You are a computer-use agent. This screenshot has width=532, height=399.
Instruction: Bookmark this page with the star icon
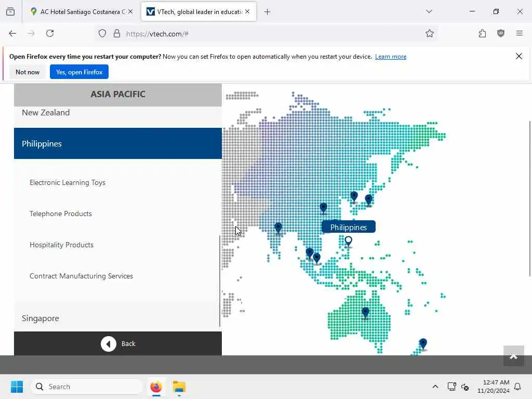430,33
